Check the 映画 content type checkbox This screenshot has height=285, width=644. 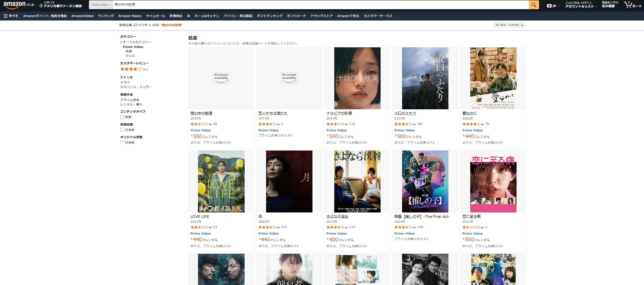[x=122, y=117]
